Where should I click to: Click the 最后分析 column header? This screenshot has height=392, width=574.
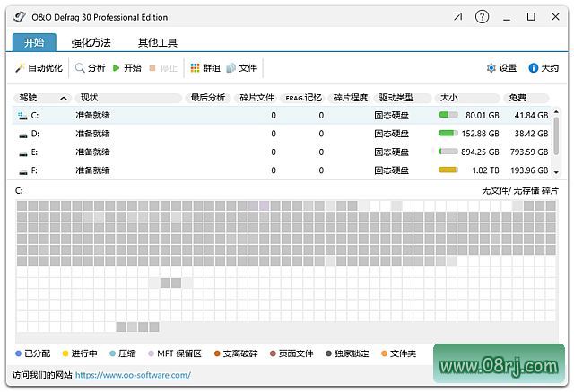(207, 98)
